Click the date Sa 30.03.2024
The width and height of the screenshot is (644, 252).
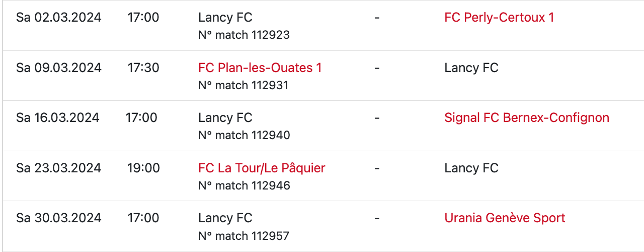[58, 218]
